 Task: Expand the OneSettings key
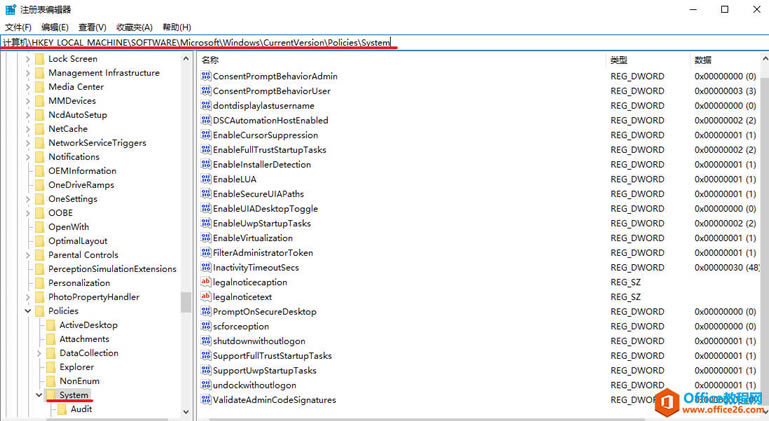(x=27, y=199)
